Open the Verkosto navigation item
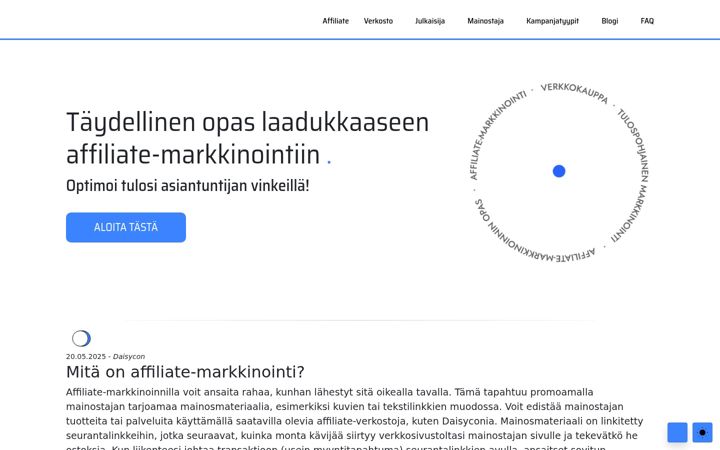This screenshot has width=720, height=450. point(378,21)
